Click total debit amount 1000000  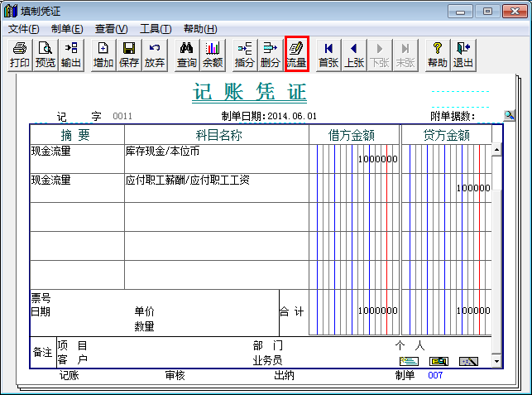pyautogui.click(x=377, y=311)
